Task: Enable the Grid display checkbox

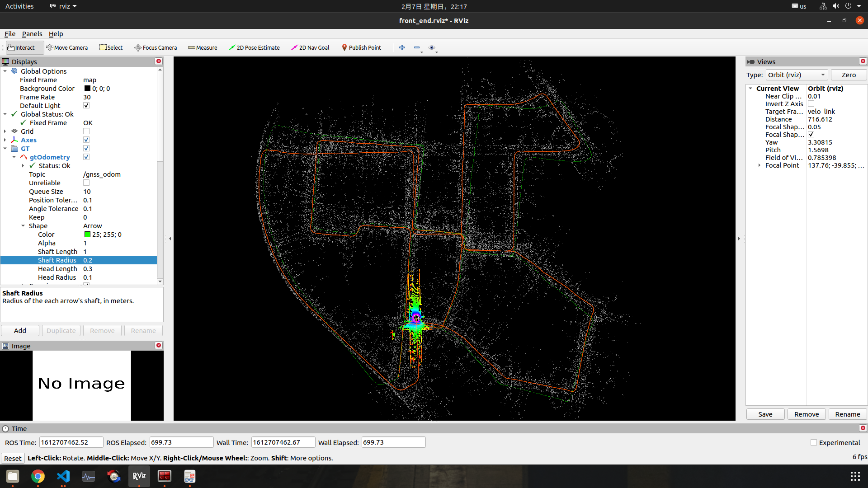Action: tap(86, 131)
